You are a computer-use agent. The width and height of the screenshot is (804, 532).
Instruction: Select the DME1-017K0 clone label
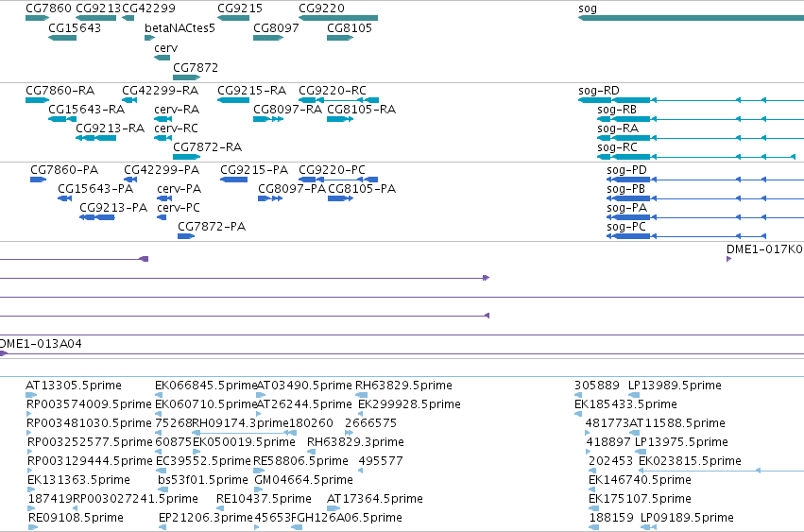(x=764, y=249)
